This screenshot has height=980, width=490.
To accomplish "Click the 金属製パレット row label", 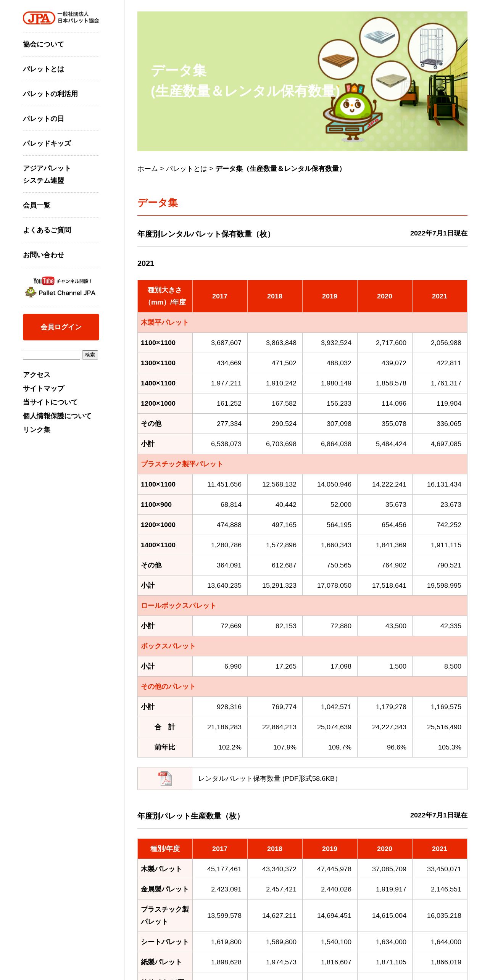I will pyautogui.click(x=165, y=889).
